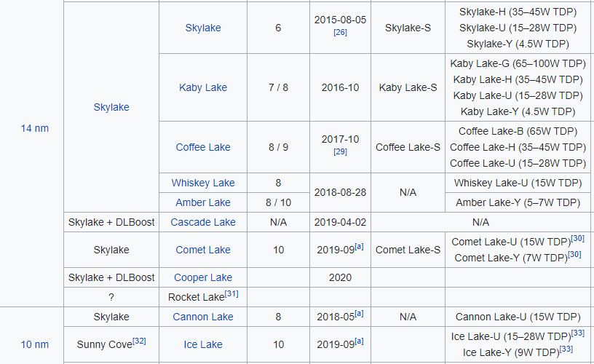
Task: Click the N/A desktop cell in the Cannon Lake row
Action: click(x=408, y=317)
